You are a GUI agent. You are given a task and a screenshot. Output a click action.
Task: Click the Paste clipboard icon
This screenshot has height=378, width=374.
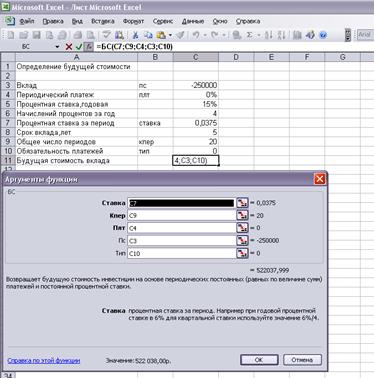coord(161,35)
